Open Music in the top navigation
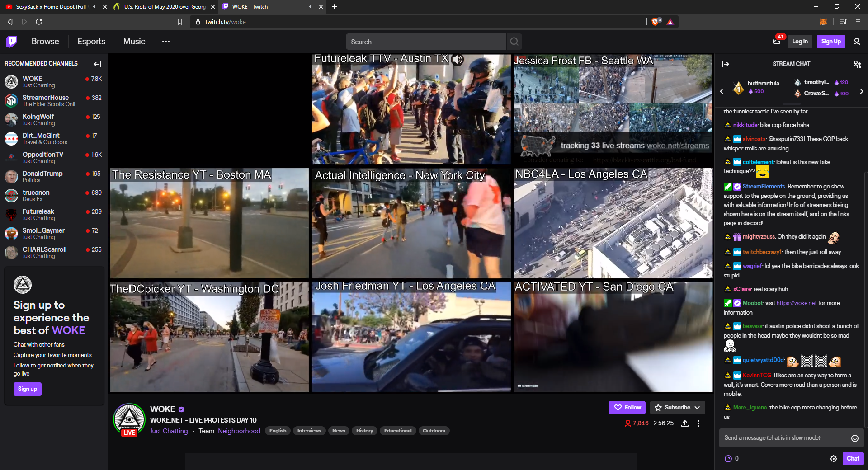Image resolution: width=868 pixels, height=470 pixels. (x=134, y=42)
